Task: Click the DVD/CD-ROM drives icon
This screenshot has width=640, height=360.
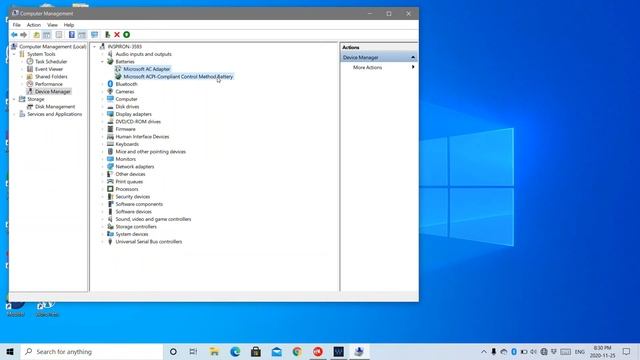Action: pos(110,122)
